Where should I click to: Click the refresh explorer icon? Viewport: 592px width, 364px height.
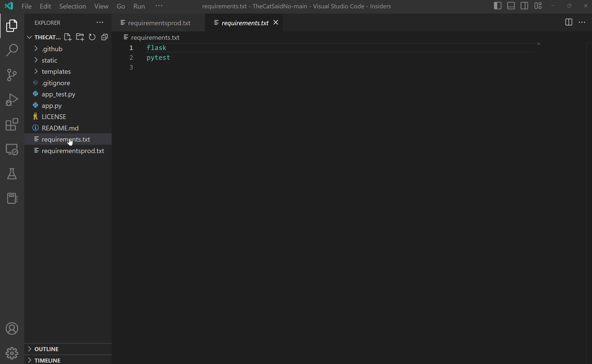click(x=92, y=37)
